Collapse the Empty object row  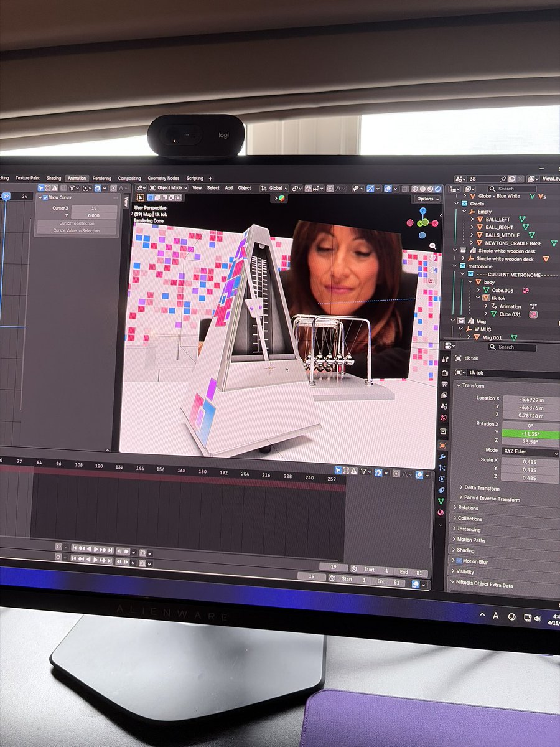click(464, 212)
